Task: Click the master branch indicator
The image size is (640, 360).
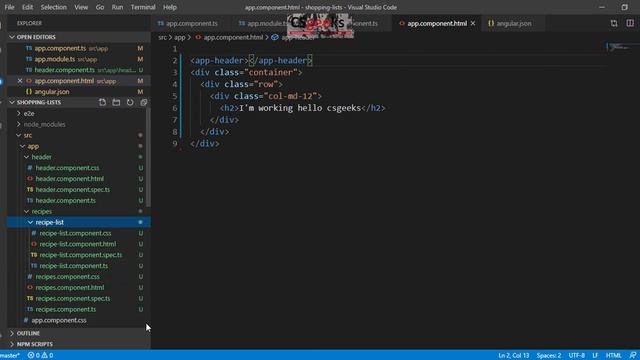Action: coord(10,356)
